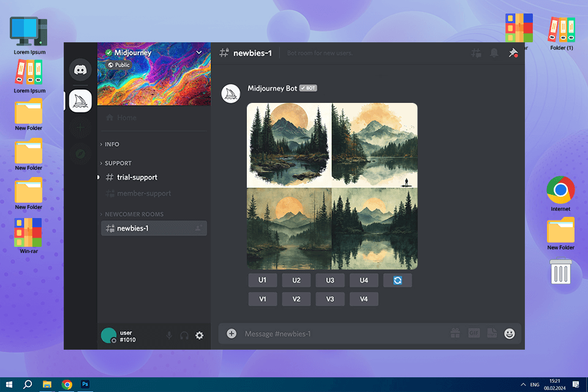588x392 pixels.
Task: Open the Midjourney server dropdown menu
Action: tap(199, 53)
